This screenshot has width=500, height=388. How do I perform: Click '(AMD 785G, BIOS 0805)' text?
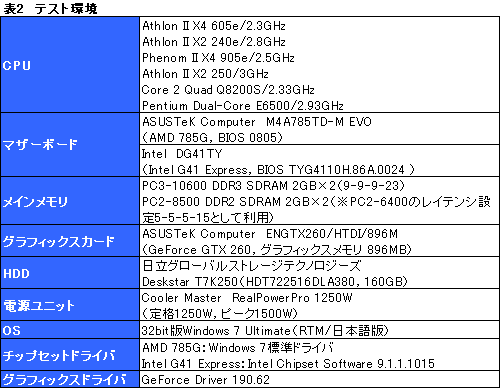tap(212, 138)
